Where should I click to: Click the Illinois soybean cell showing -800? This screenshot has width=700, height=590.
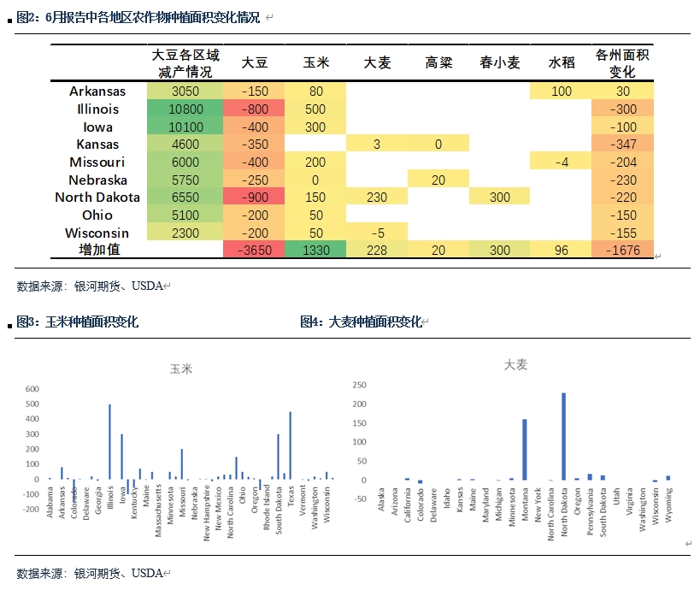click(254, 109)
